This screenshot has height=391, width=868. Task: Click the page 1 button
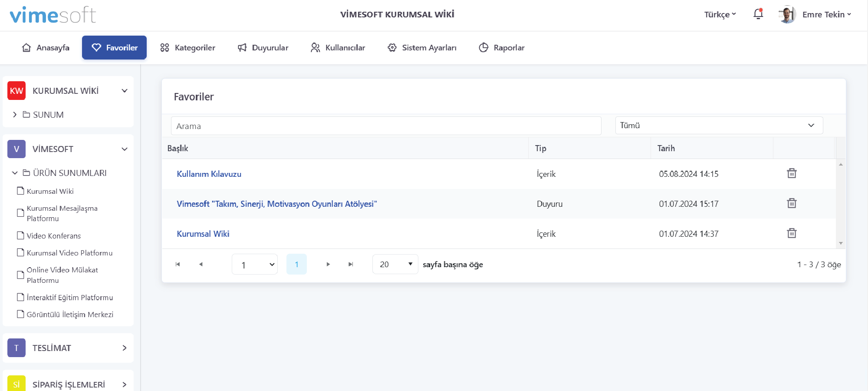[296, 264]
